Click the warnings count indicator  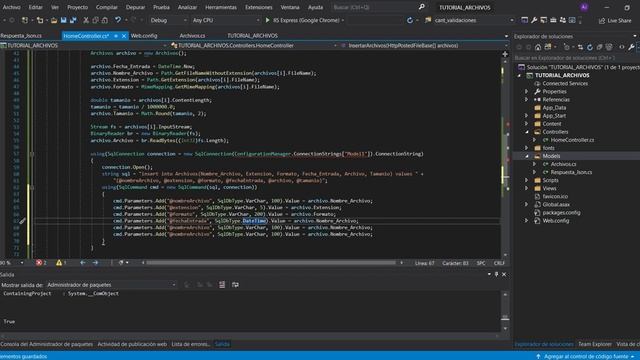point(61,263)
